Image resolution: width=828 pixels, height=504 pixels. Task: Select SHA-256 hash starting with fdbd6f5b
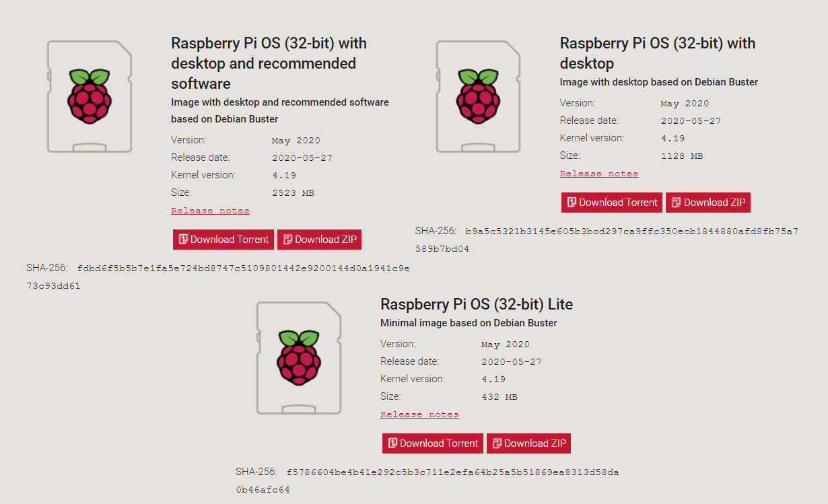point(218,277)
